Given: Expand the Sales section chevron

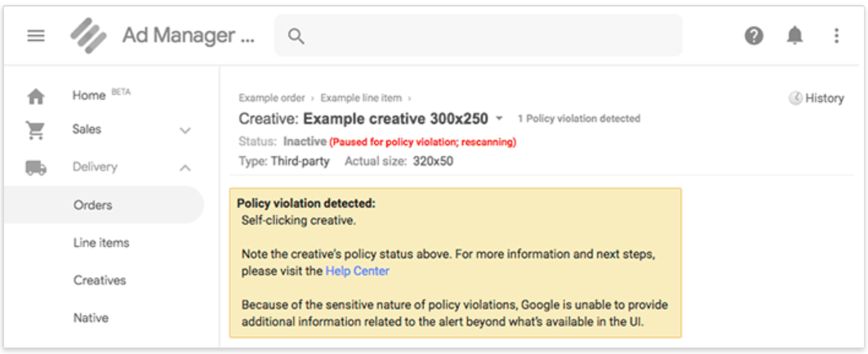Looking at the screenshot, I should pyautogui.click(x=185, y=131).
